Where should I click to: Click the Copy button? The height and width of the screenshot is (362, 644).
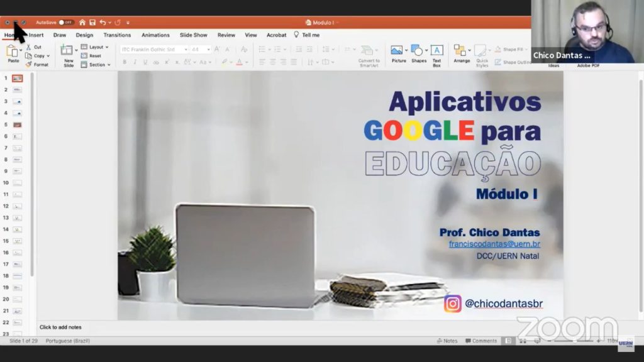36,56
